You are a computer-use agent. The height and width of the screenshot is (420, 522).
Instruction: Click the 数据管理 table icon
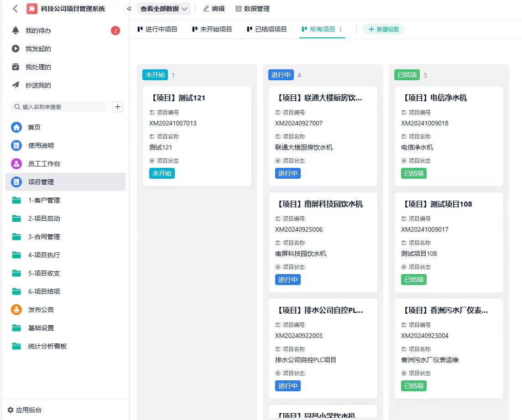238,9
